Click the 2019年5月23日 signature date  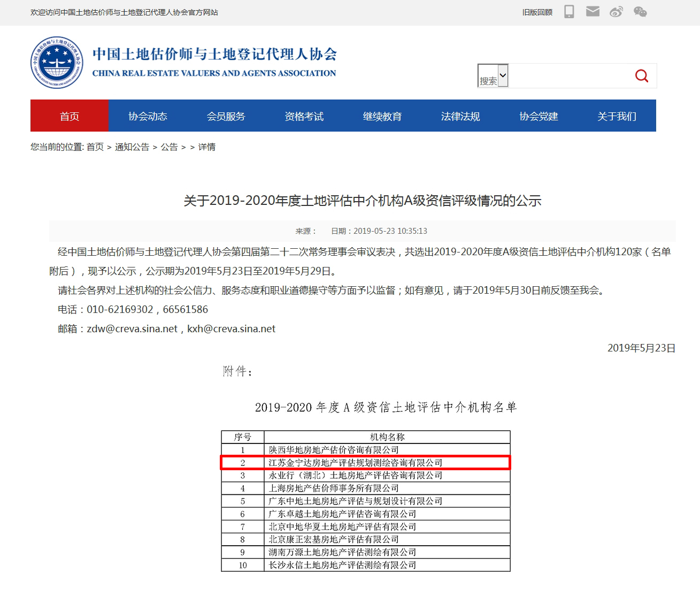click(642, 348)
